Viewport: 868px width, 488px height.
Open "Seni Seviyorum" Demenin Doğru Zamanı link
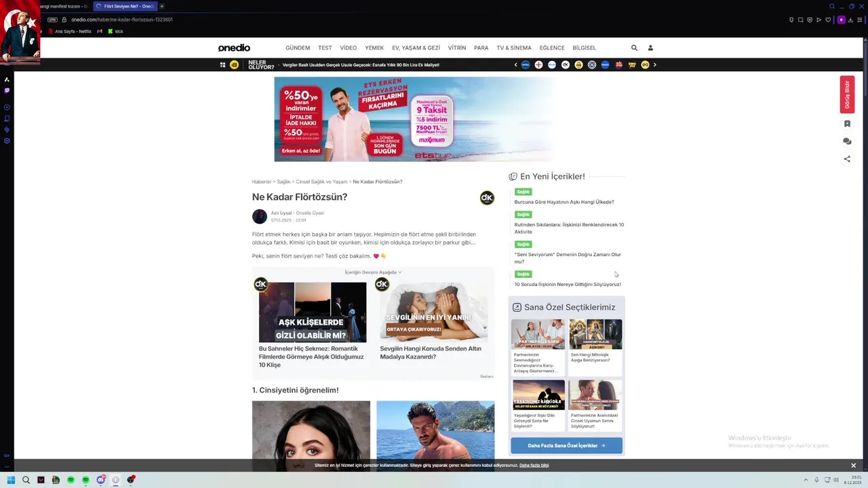tap(568, 258)
